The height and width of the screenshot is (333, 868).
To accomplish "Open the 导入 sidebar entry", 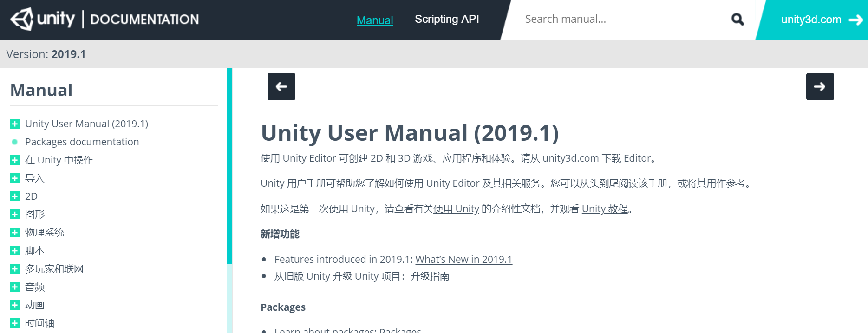I will 35,178.
